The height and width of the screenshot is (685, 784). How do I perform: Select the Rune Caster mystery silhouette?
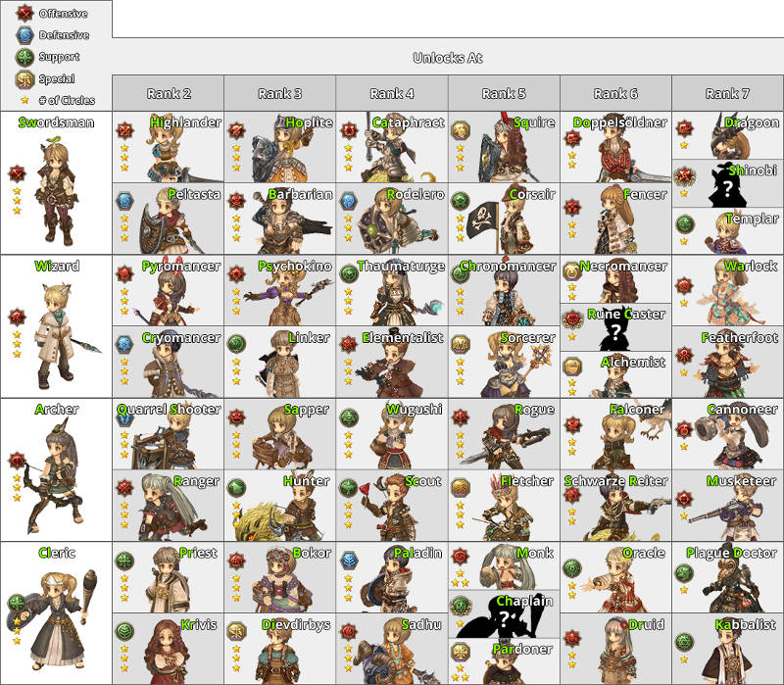point(615,329)
